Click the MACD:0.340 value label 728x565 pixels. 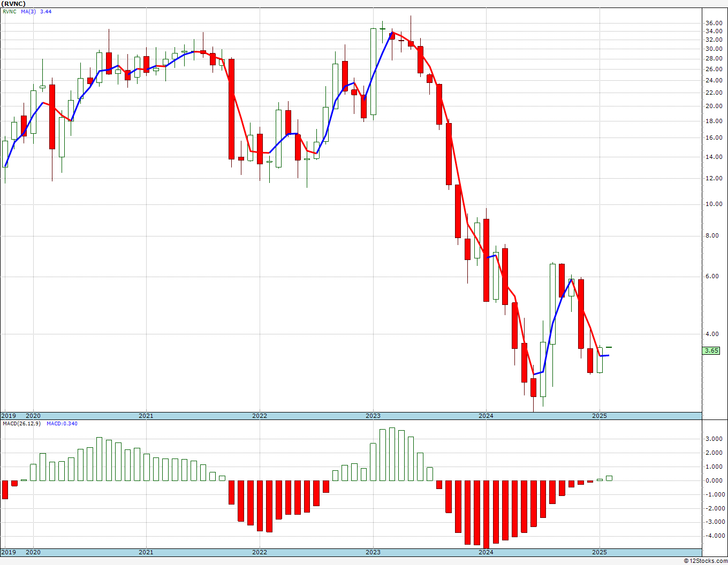pyautogui.click(x=62, y=423)
